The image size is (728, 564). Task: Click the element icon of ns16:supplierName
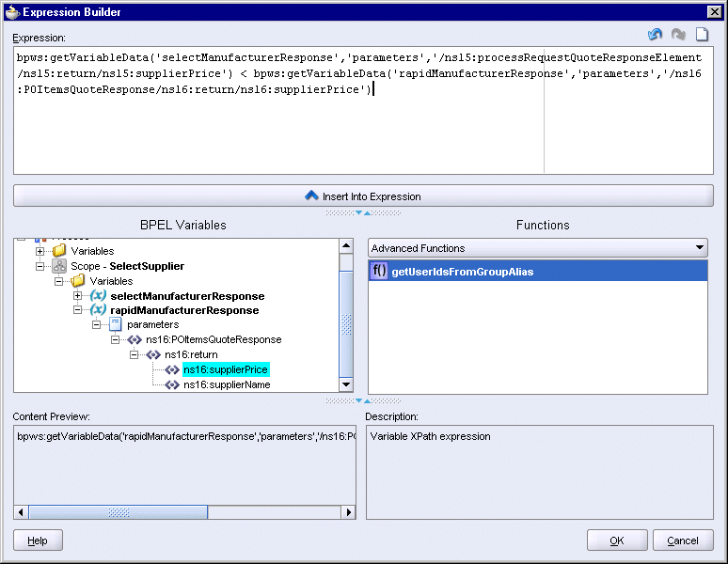click(x=172, y=384)
